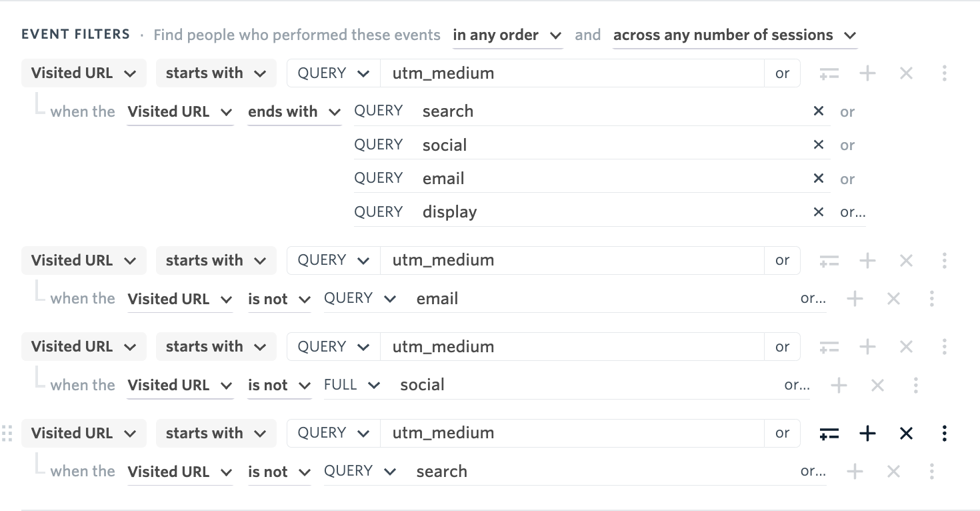Screen dimensions: 980x511
Task: Remove the 'display' value from ends-with condition
Action: (x=819, y=212)
